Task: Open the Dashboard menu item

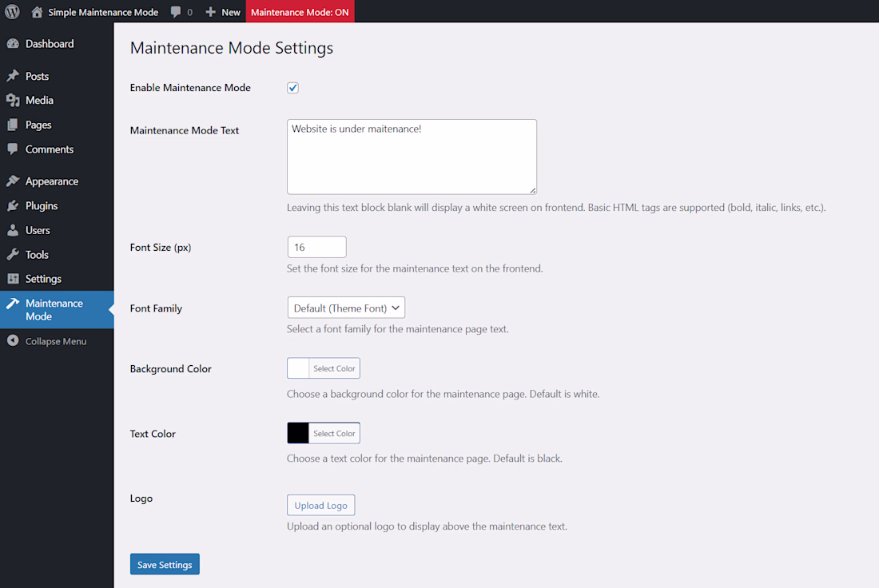Action: 57,44
